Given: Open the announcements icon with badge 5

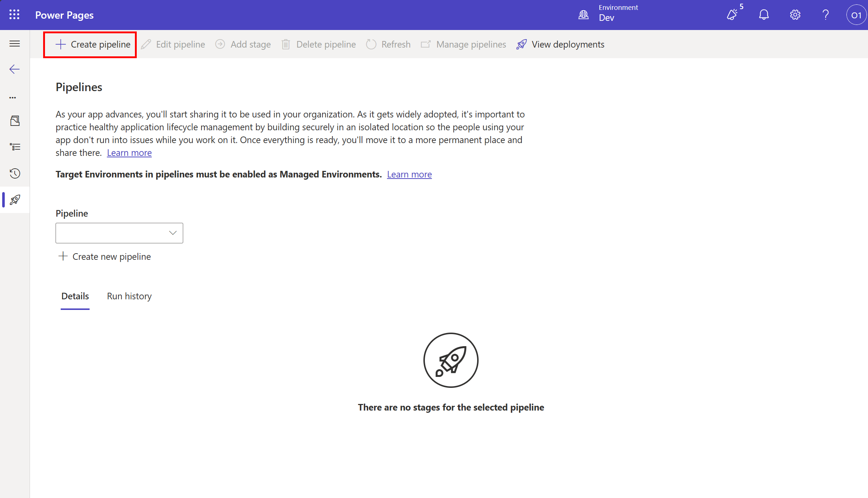Looking at the screenshot, I should (733, 15).
